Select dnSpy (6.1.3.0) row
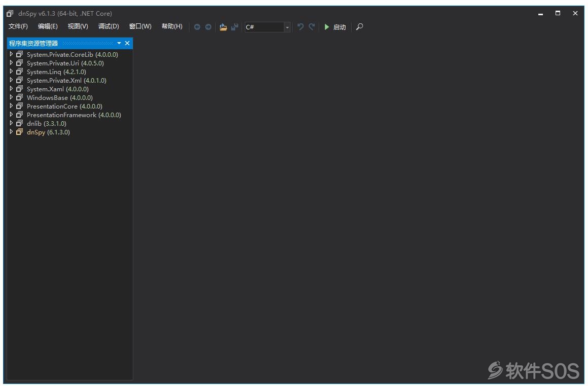588x386 pixels. point(48,132)
